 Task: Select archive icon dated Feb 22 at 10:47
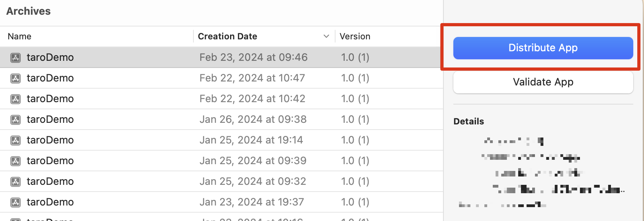click(16, 78)
